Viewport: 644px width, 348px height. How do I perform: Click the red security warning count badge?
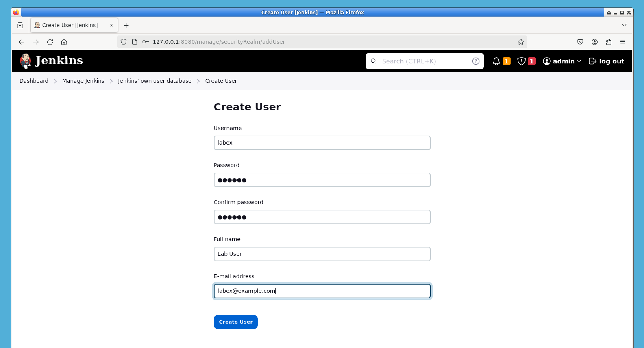(532, 61)
